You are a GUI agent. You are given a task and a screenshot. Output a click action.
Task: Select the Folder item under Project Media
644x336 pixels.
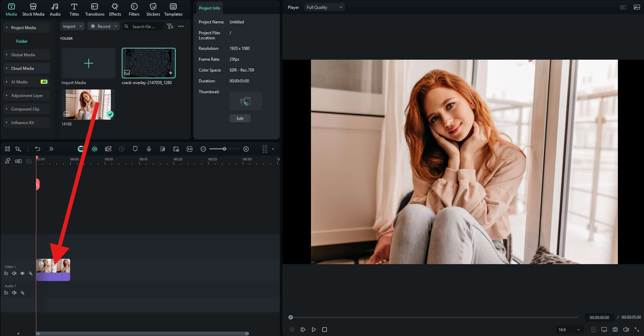22,41
